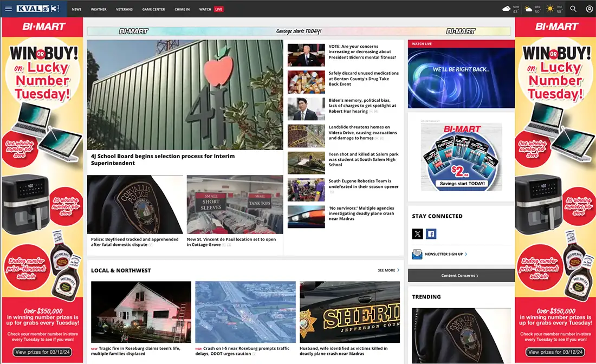This screenshot has height=364, width=596.
Task: Open the Biden mental fitness vote story
Action: tap(362, 51)
